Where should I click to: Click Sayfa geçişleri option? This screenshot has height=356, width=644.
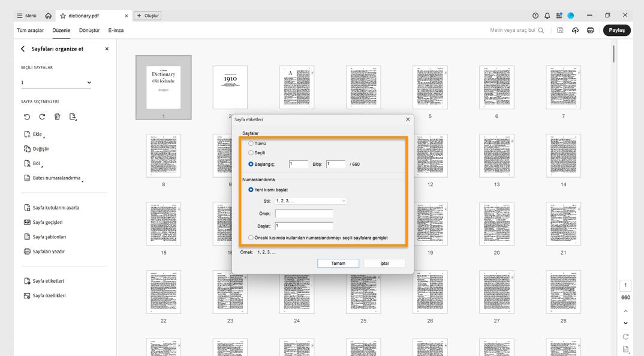pyautogui.click(x=43, y=222)
